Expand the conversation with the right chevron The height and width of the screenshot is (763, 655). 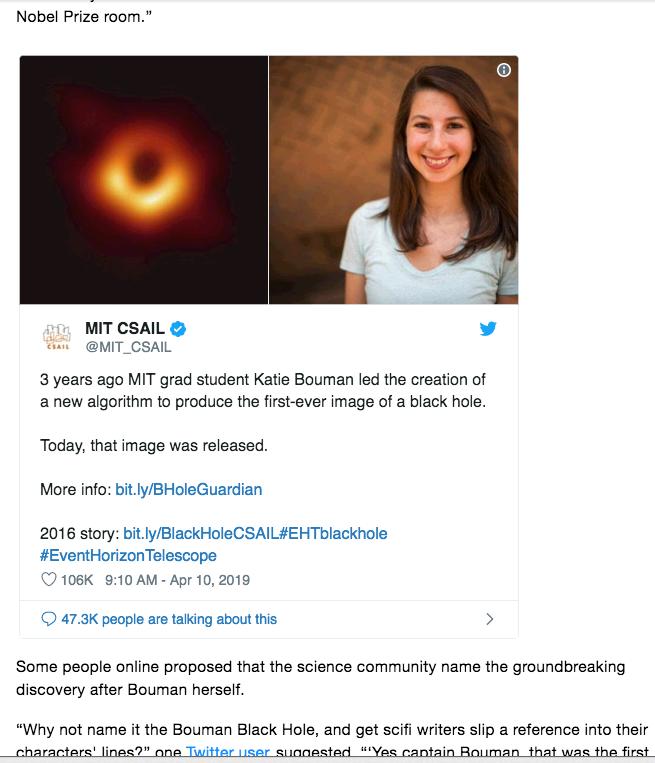coord(490,619)
